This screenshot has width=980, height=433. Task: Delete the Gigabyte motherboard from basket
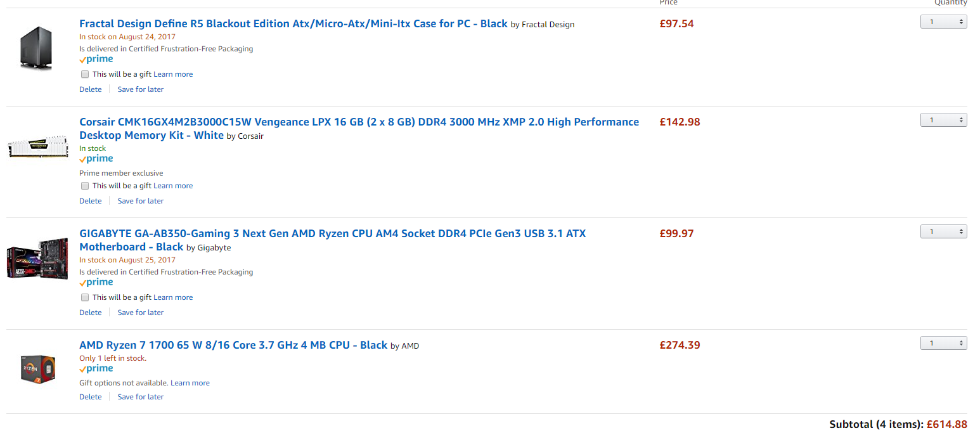tap(91, 313)
